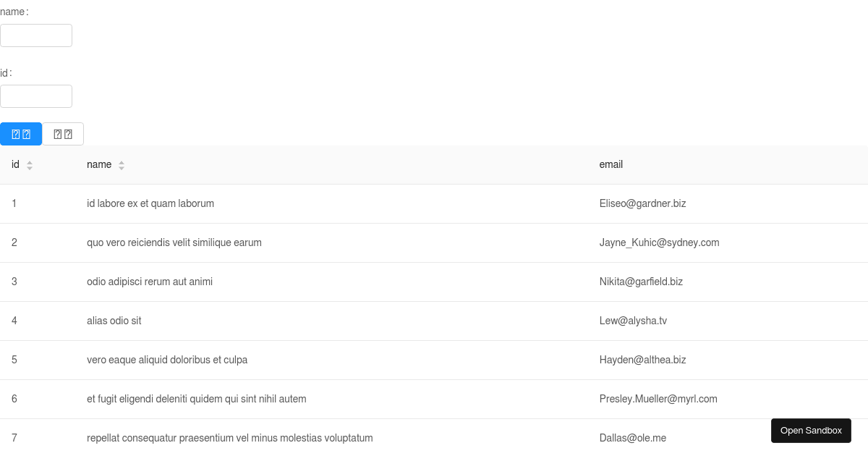Select 'alias odio sit' cell

pos(331,321)
